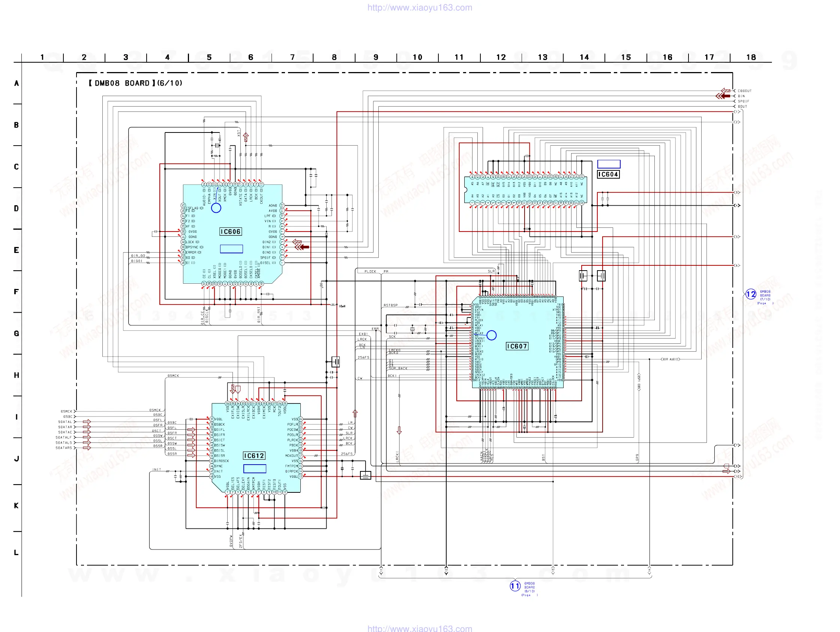840x632 pixels.
Task: Click the blue rectangle below IC612 label
Action: click(x=254, y=469)
